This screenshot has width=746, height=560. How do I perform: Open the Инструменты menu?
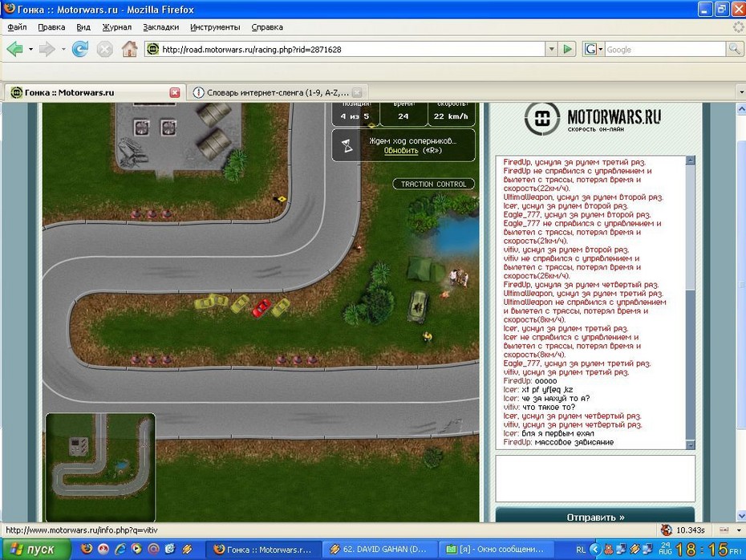tap(215, 27)
